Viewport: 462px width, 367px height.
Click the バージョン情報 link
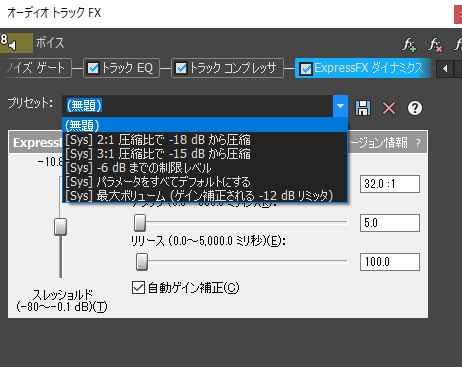tap(378, 143)
